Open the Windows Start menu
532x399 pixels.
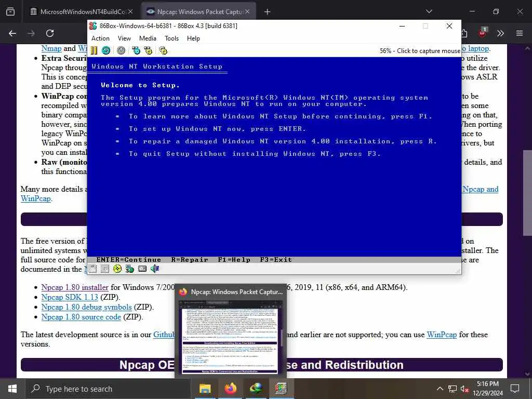pos(12,389)
